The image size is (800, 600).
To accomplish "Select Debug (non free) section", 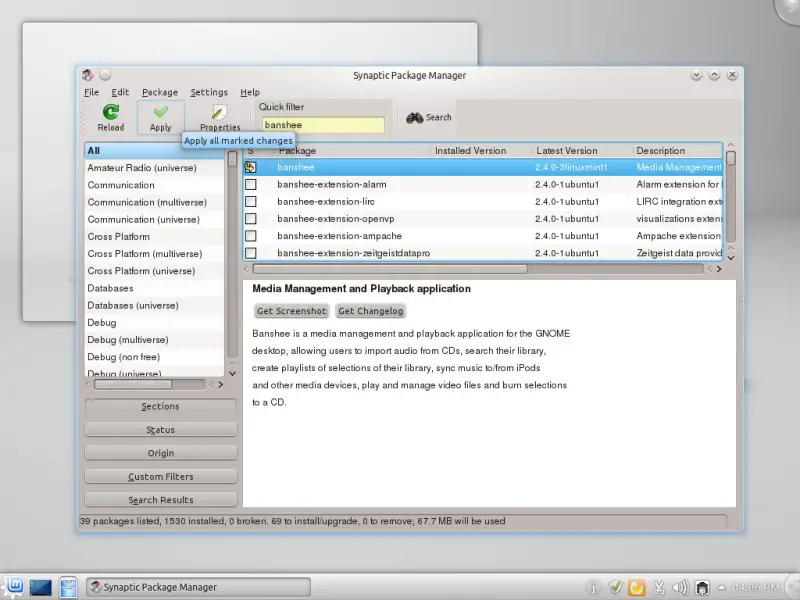I will click(154, 357).
